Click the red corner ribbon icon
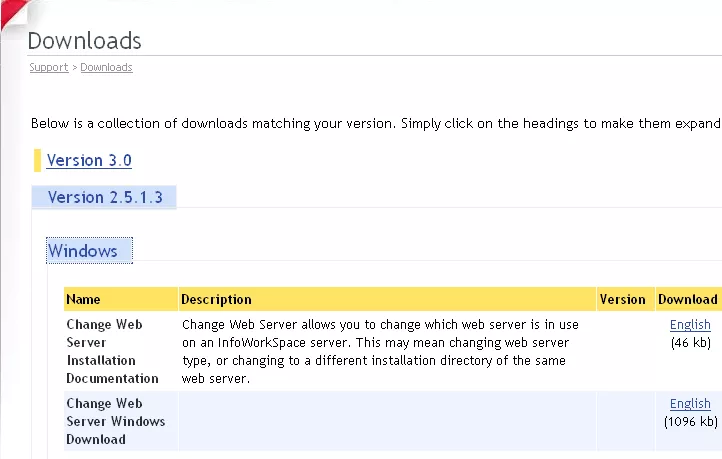The width and height of the screenshot is (722, 459). (x=14, y=14)
